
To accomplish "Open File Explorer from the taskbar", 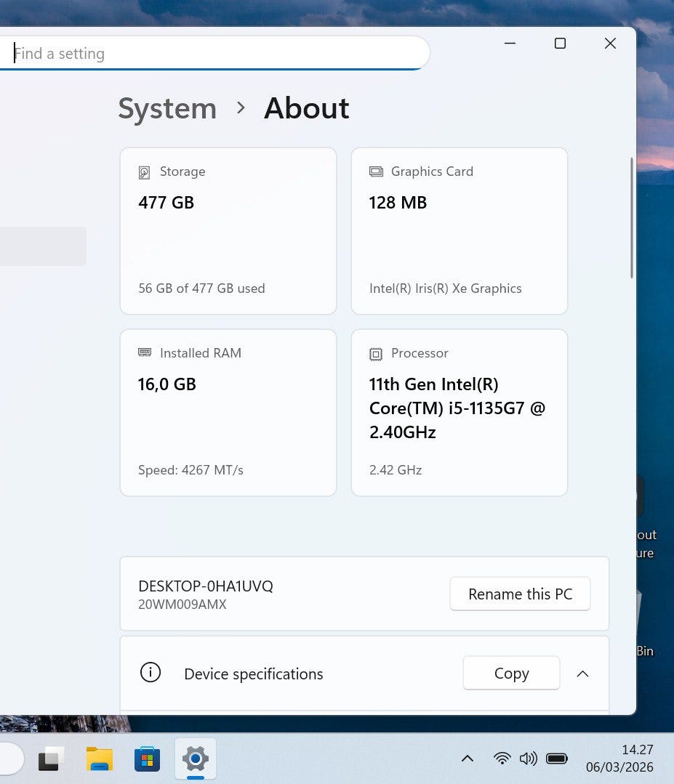I will [100, 759].
